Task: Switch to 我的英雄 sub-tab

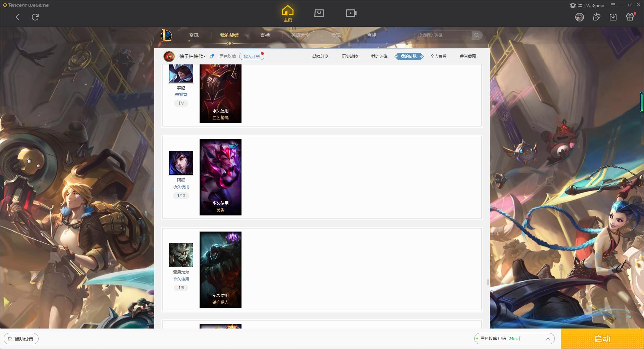Action: point(379,56)
